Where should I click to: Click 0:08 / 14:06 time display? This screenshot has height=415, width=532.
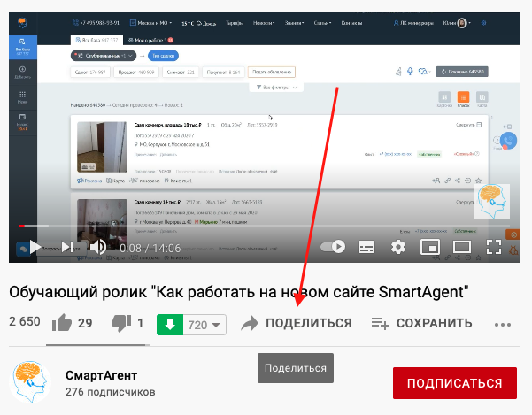coord(150,248)
